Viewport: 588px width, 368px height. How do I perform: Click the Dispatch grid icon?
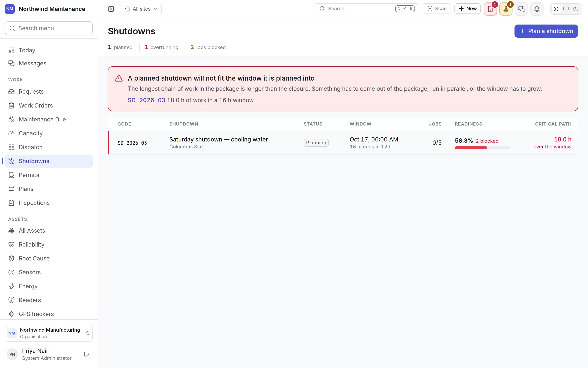click(x=11, y=147)
